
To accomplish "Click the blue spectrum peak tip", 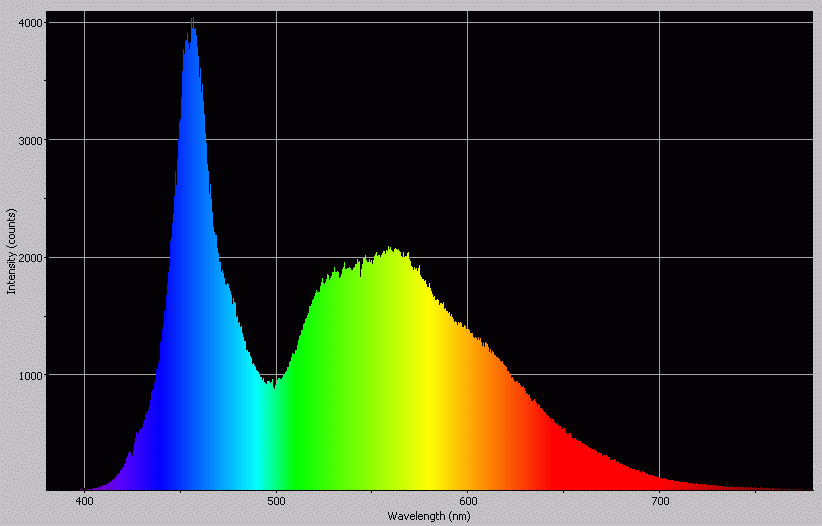I will (x=193, y=19).
